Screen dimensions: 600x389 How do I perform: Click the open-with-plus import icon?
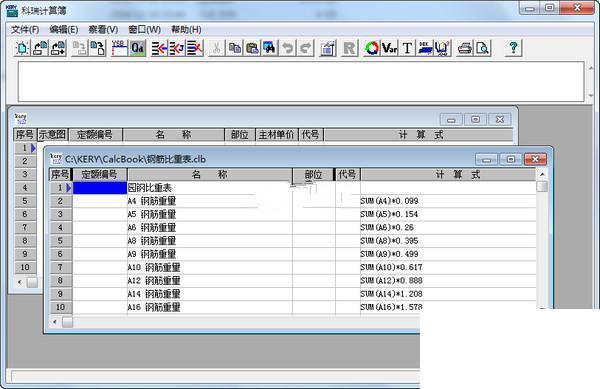tap(58, 48)
